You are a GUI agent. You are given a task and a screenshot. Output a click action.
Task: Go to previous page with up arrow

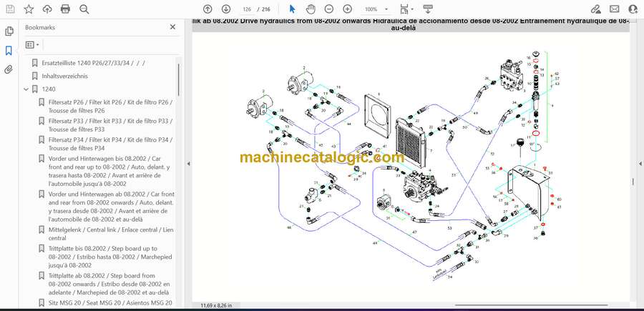click(x=208, y=9)
